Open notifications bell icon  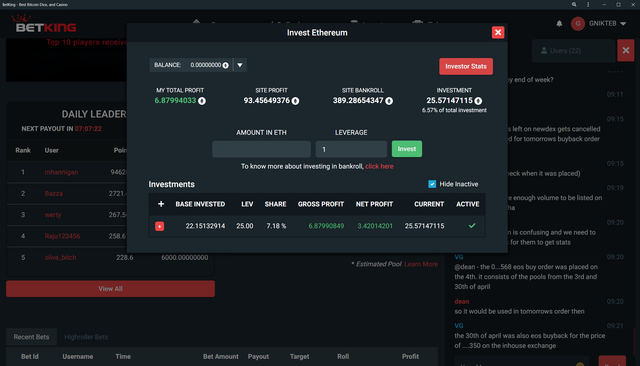[559, 24]
